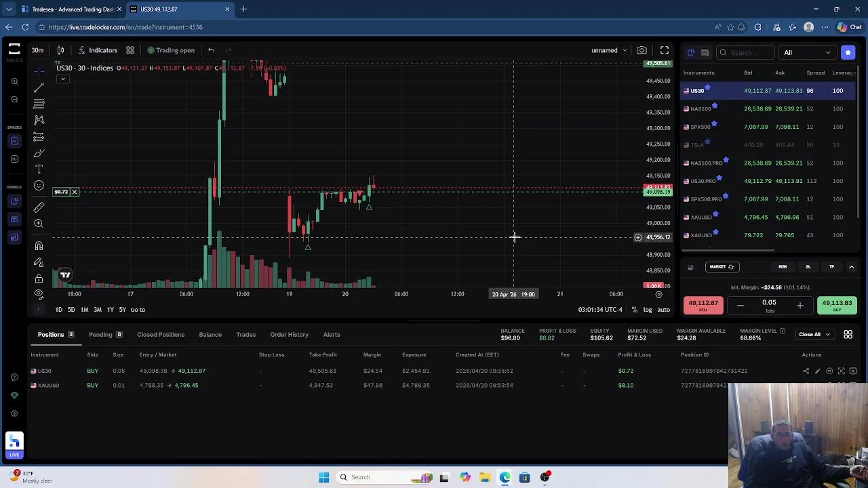Open the candlestick chart style selector
The height and width of the screenshot is (488, 868).
(x=60, y=50)
